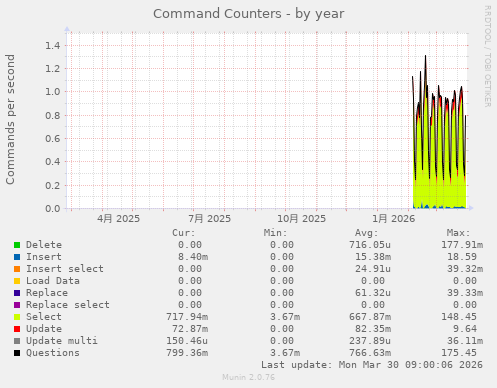Click the dark blue Replace legend swatch
This screenshot has width=497, height=388.
point(17,293)
